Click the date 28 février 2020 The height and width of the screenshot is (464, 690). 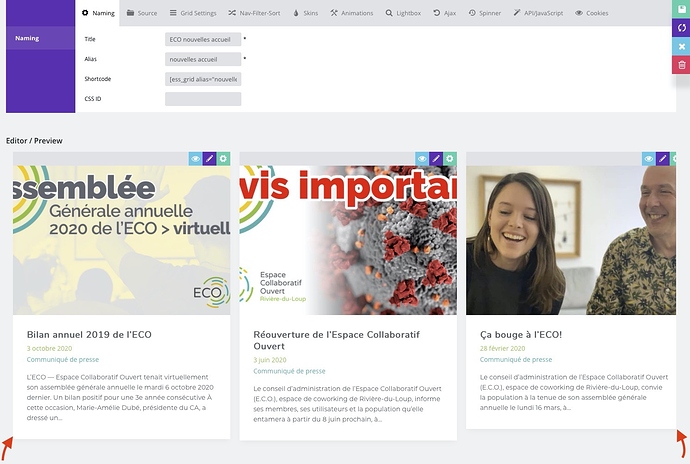pyautogui.click(x=503, y=348)
